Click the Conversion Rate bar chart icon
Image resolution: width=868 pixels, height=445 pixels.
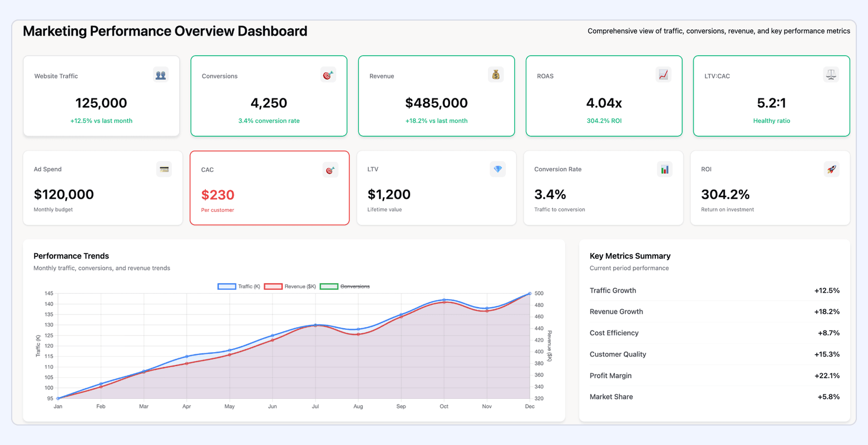click(664, 169)
